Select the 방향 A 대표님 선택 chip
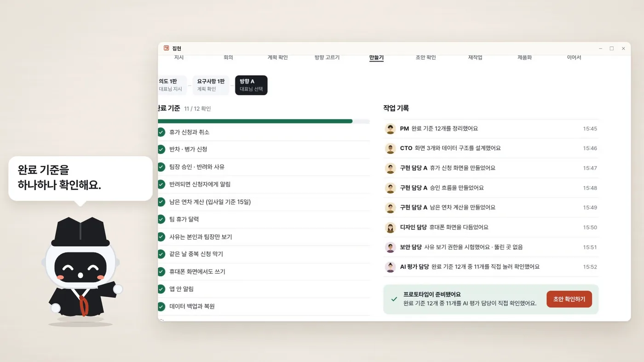The width and height of the screenshot is (644, 362). tap(251, 85)
